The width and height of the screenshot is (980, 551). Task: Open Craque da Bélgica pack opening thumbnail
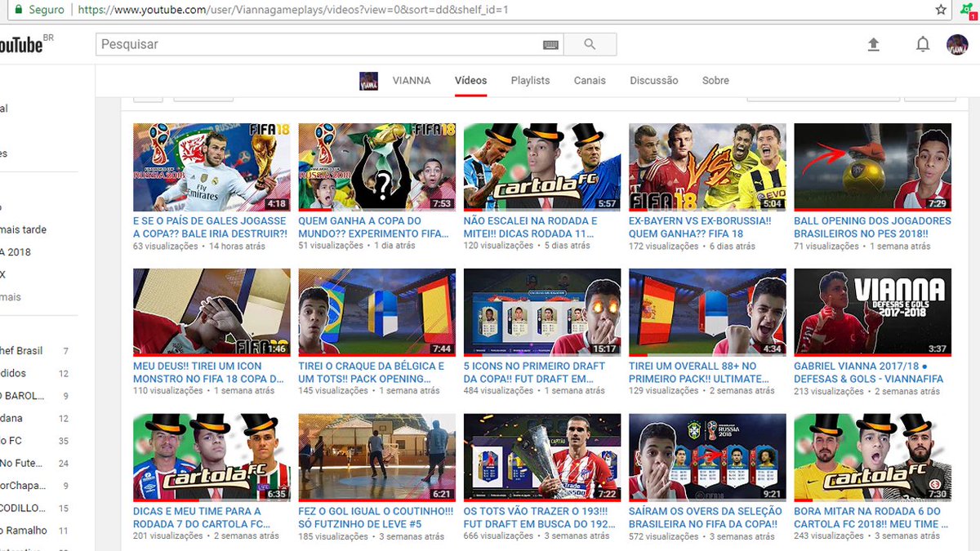point(376,313)
